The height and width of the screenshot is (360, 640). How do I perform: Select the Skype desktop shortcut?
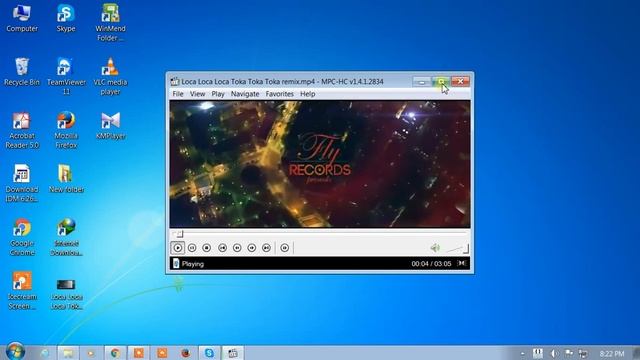point(66,18)
